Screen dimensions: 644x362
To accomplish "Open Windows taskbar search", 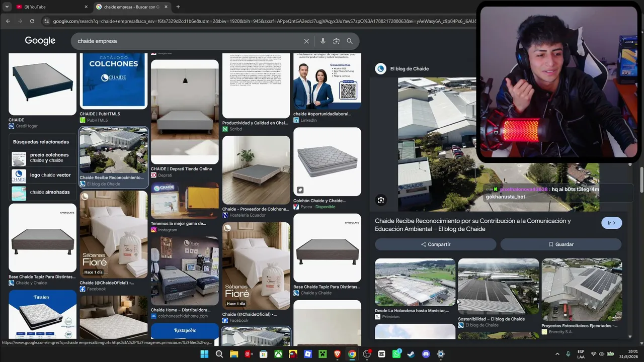I will tap(219, 354).
